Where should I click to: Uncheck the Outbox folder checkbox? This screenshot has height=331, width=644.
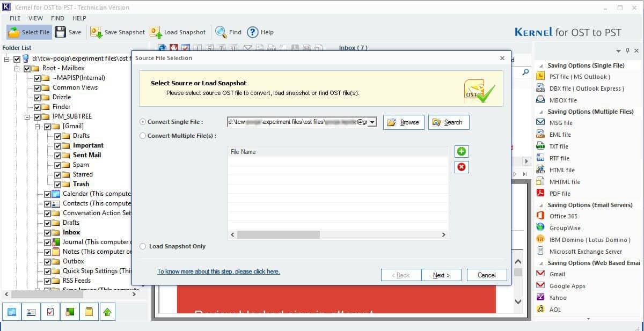click(x=47, y=262)
